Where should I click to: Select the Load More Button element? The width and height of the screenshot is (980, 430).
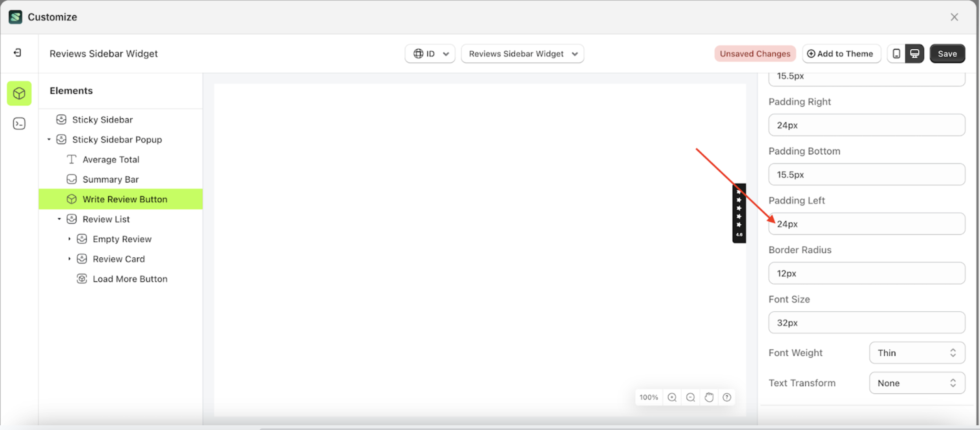[130, 279]
